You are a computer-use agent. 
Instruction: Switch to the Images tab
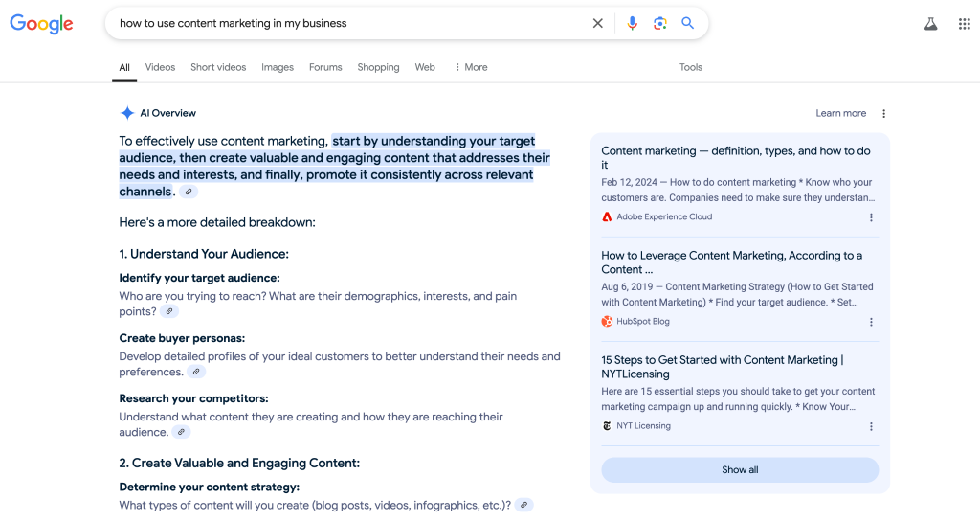(278, 67)
